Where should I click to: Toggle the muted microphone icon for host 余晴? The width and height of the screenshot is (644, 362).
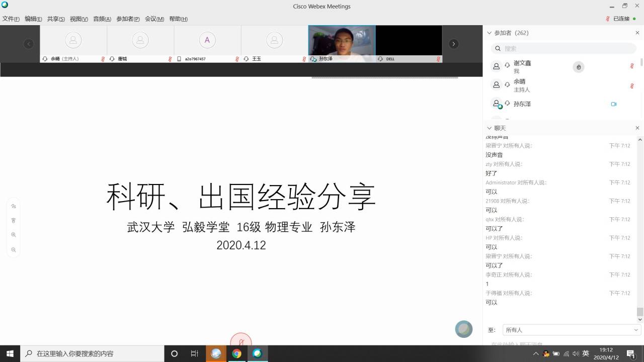pos(632,86)
